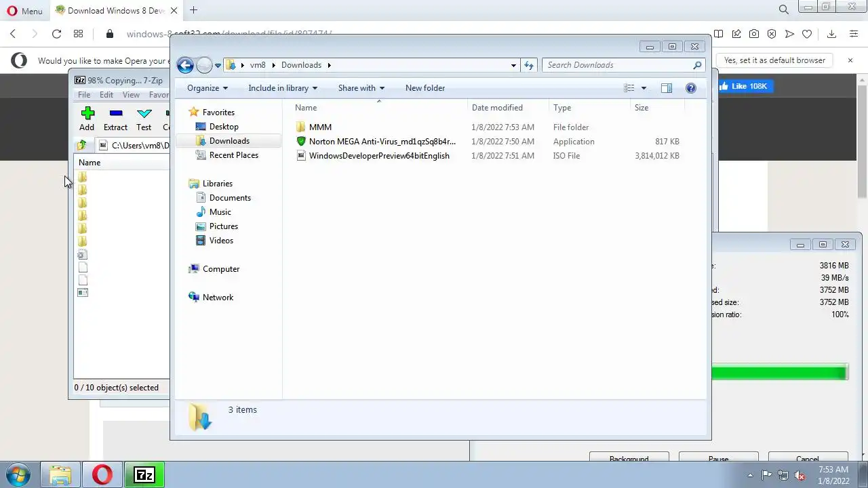Refresh the Downloads folder view

[529, 65]
